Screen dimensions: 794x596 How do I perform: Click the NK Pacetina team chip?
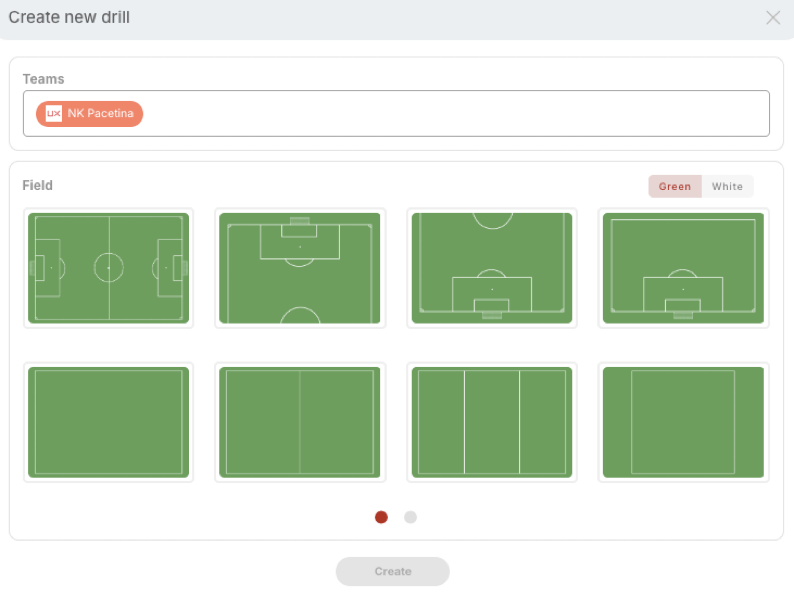click(100, 114)
